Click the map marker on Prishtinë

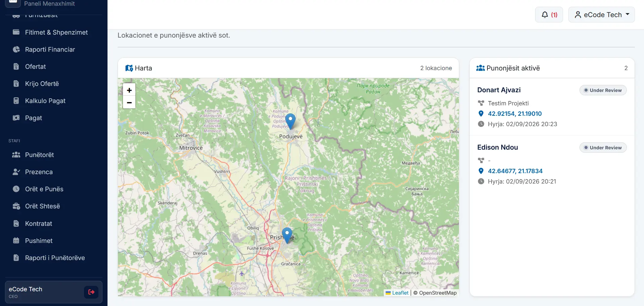click(287, 235)
